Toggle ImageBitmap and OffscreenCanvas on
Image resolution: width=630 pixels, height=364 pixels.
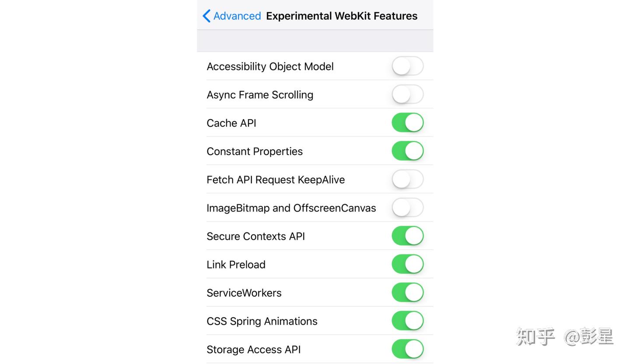click(407, 208)
